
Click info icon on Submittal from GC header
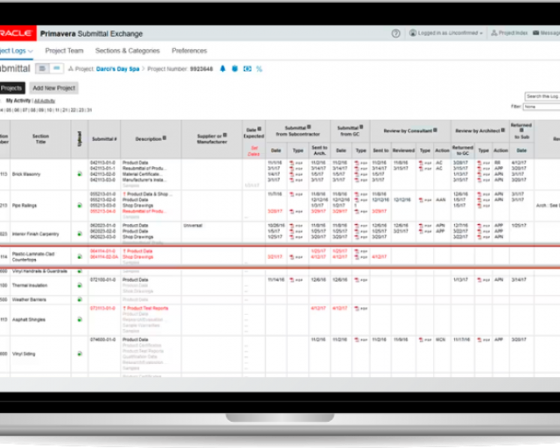click(x=361, y=127)
